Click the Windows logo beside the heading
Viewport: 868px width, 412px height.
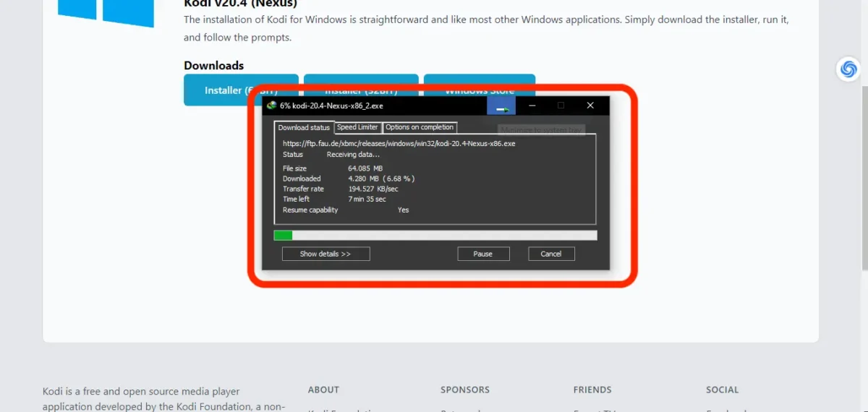coord(106,13)
